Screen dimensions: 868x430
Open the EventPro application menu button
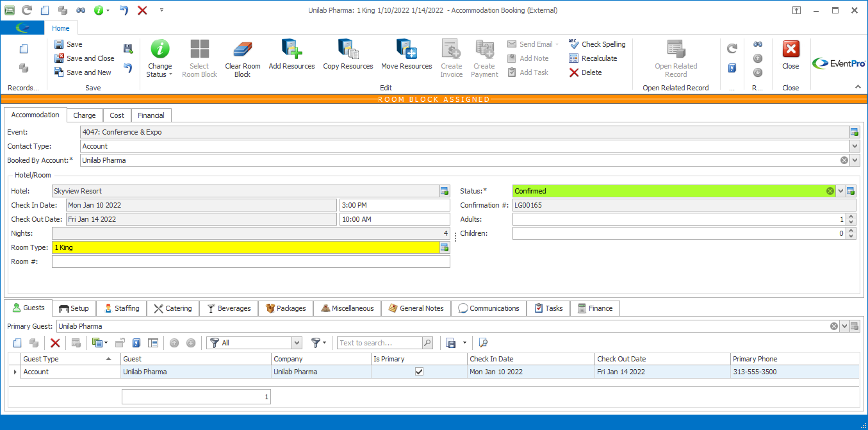coord(22,28)
